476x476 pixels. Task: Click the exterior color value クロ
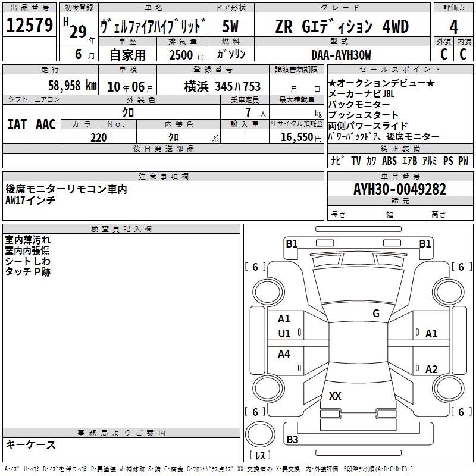pyautogui.click(x=128, y=113)
